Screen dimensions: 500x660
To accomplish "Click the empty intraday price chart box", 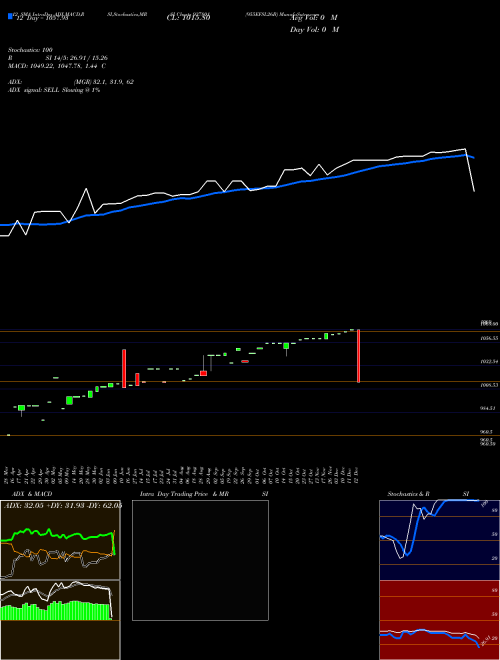I will click(200, 560).
